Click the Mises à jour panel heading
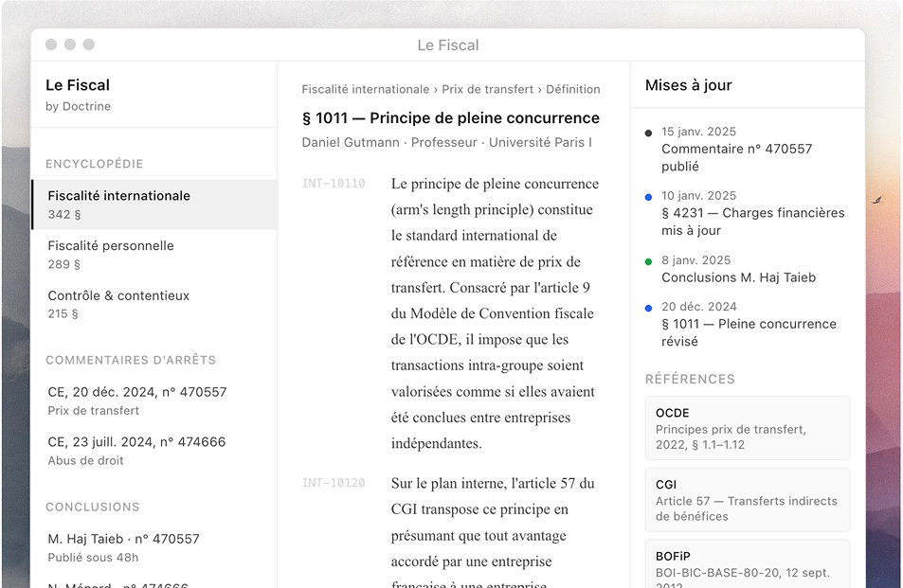The image size is (903, 588). pyautogui.click(x=688, y=85)
